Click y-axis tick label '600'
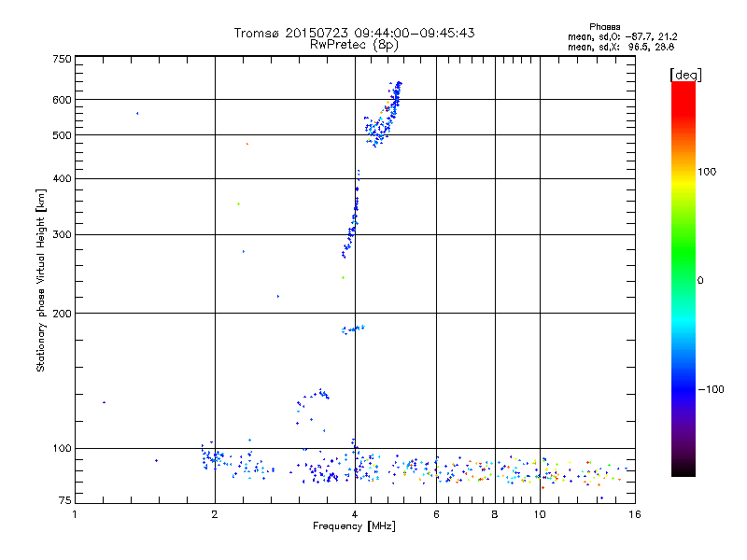 point(62,100)
